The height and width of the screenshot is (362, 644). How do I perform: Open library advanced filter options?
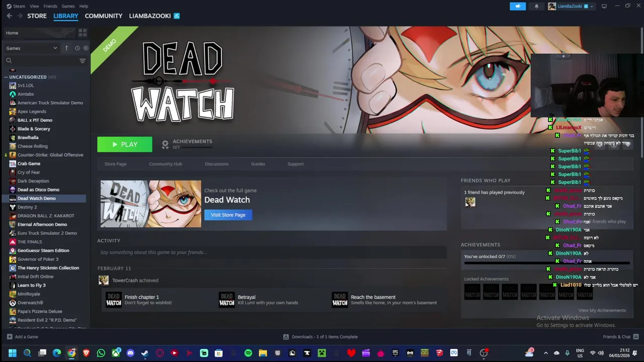[83, 61]
